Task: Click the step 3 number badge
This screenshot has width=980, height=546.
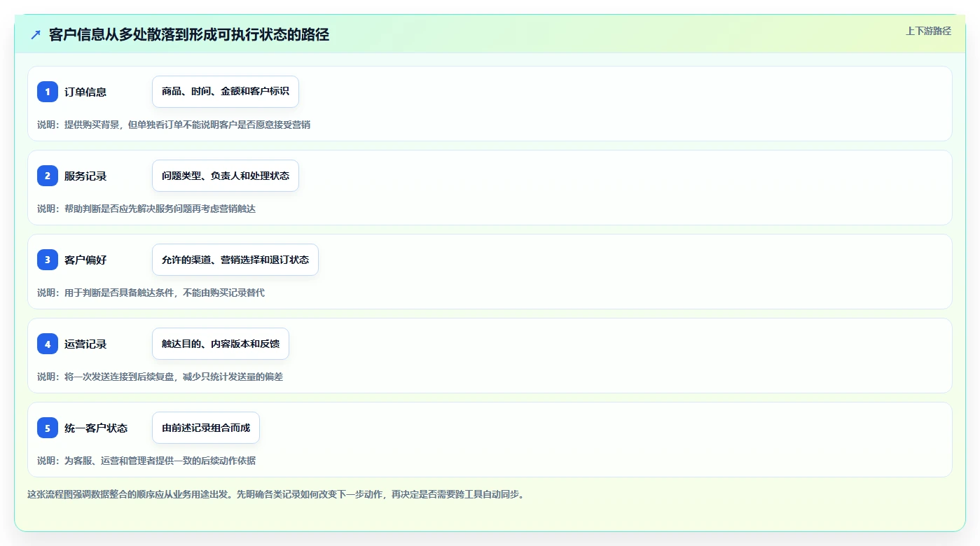Action: coord(48,260)
